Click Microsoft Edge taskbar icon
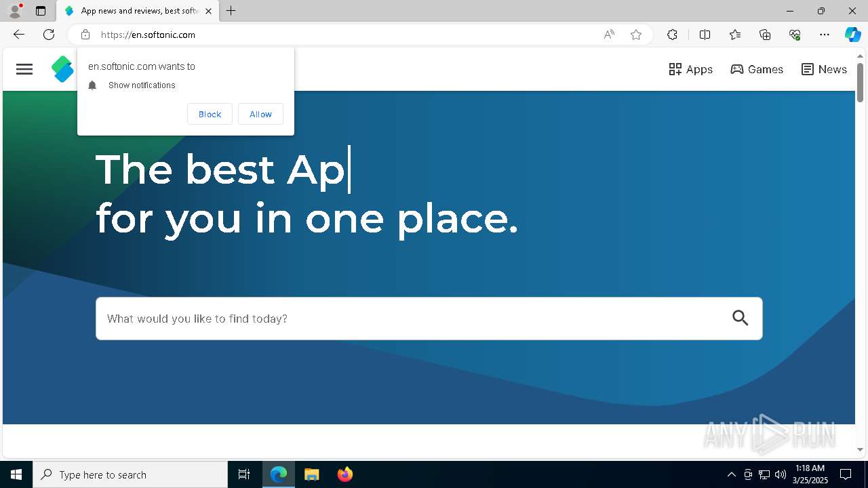This screenshot has width=868, height=488. point(279,474)
